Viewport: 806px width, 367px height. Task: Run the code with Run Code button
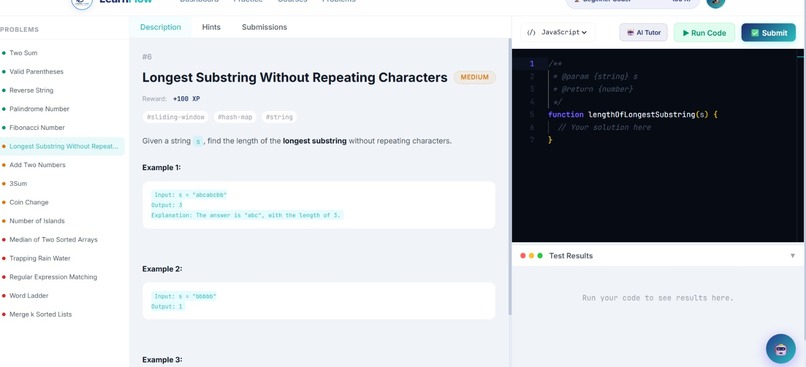[x=704, y=33]
